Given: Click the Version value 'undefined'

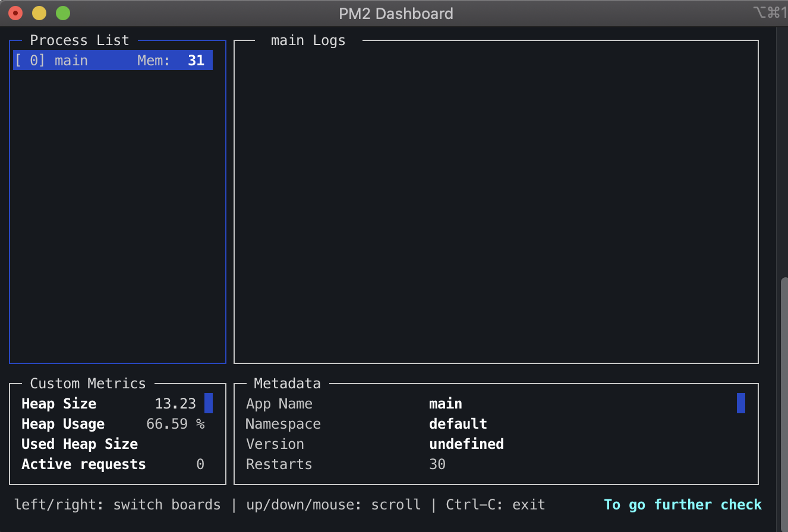Looking at the screenshot, I should coord(467,444).
